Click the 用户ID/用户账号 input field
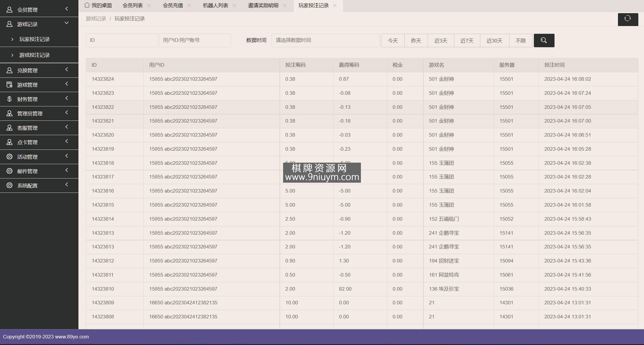644x345 pixels. (x=195, y=40)
